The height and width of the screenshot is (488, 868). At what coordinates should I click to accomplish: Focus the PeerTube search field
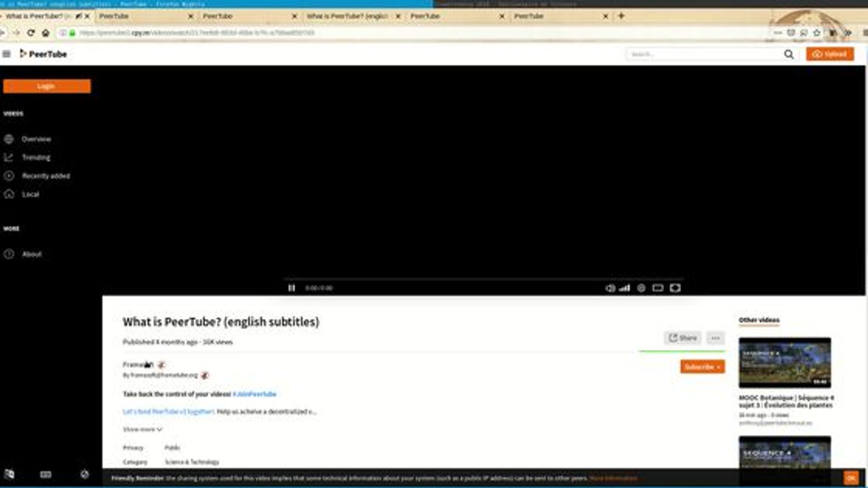(705, 54)
